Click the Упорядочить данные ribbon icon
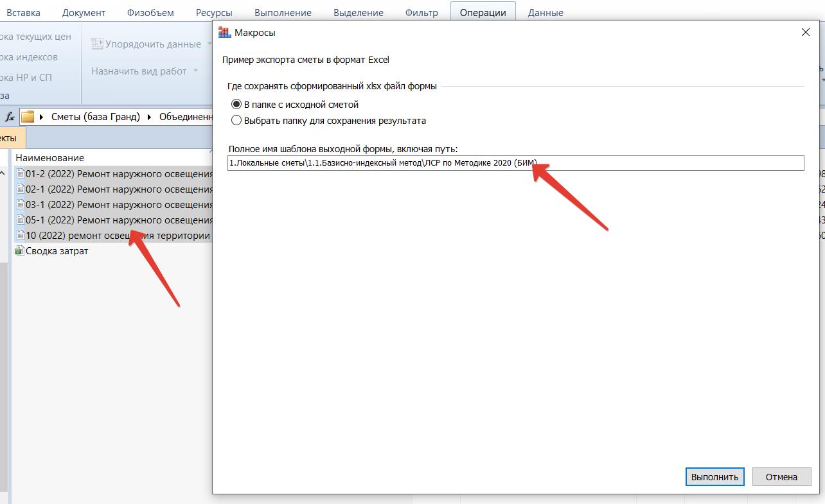This screenshot has width=825, height=504. (97, 44)
